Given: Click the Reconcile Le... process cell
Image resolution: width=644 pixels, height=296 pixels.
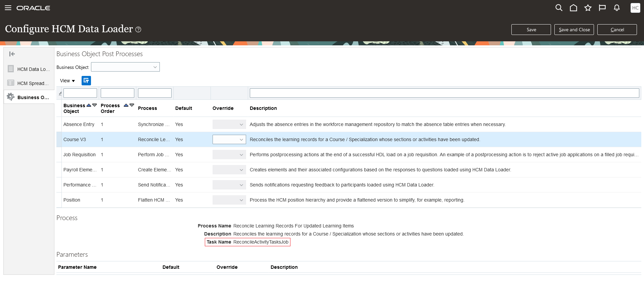Looking at the screenshot, I should click(x=154, y=139).
